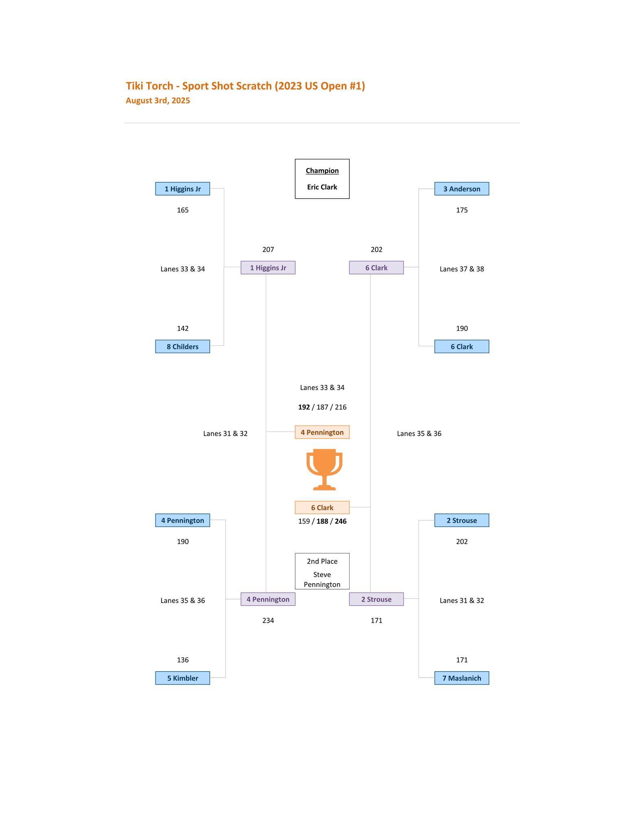The image size is (644, 834).
Task: Select the blue 2 Strouse seed box
Action: point(462,520)
